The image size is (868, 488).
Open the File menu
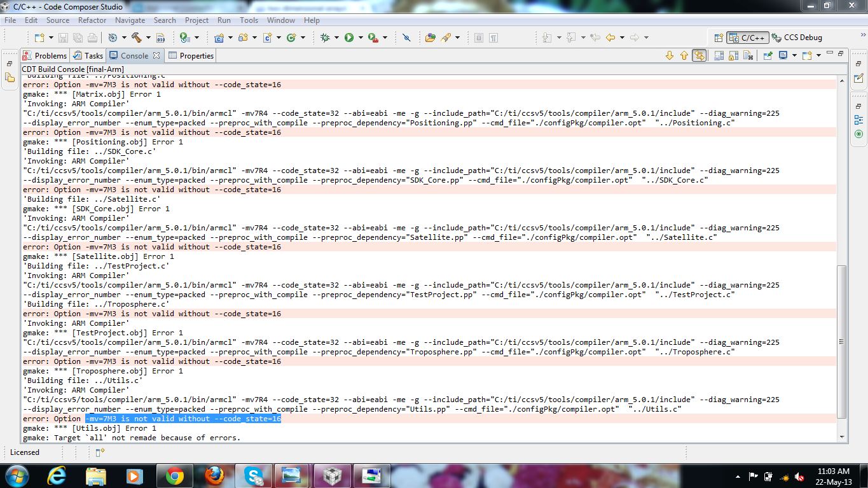click(x=10, y=20)
